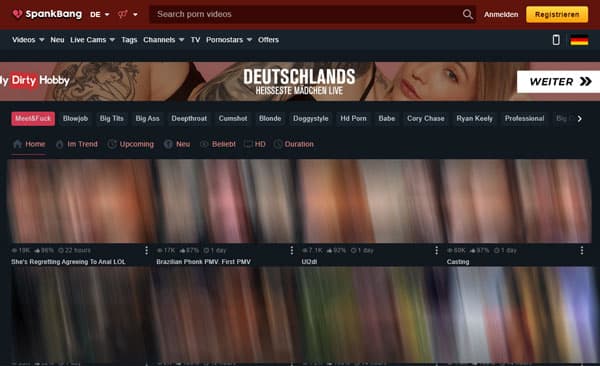Open the Neu item in top navigation
The height and width of the screenshot is (366, 600).
point(57,40)
